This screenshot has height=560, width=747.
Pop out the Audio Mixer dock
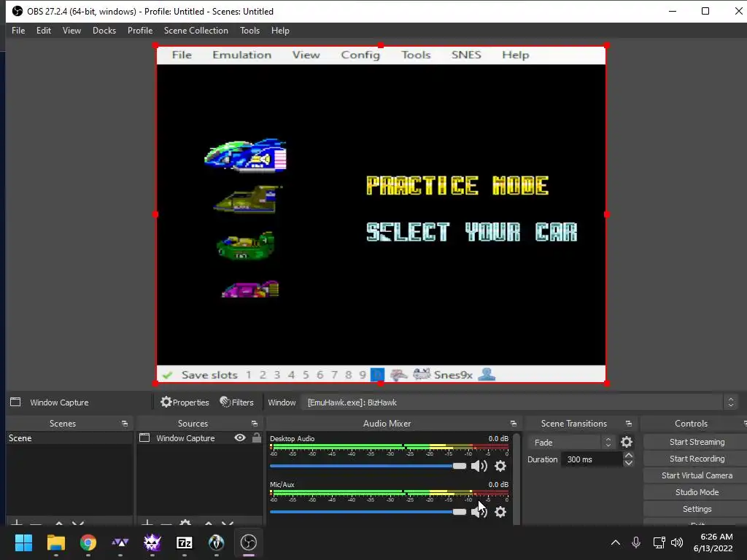coord(513,424)
